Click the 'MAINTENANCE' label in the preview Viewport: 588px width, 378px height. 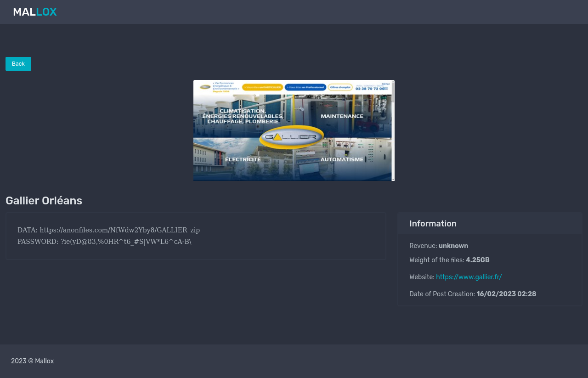(342, 116)
